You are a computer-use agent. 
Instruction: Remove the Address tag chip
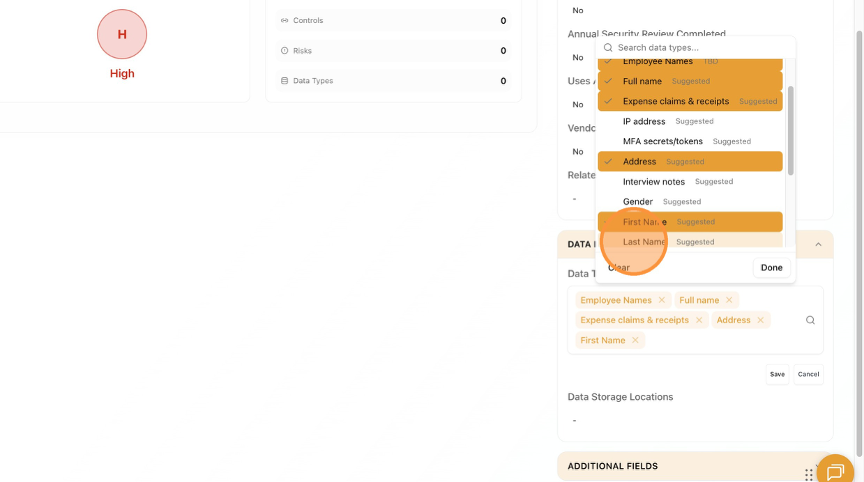(761, 320)
